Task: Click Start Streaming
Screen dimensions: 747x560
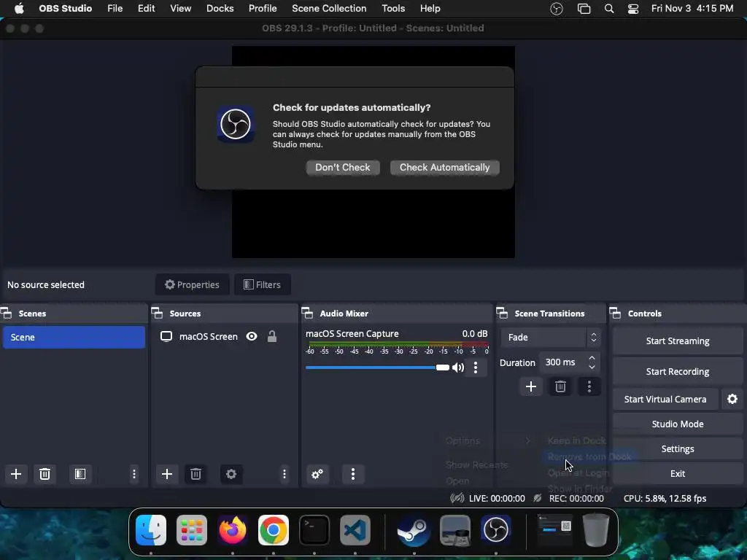Action: tap(678, 341)
